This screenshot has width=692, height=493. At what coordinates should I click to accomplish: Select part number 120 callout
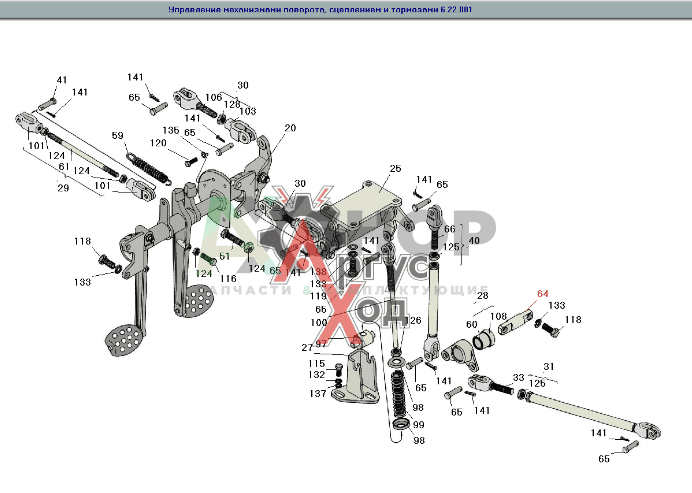point(156,142)
